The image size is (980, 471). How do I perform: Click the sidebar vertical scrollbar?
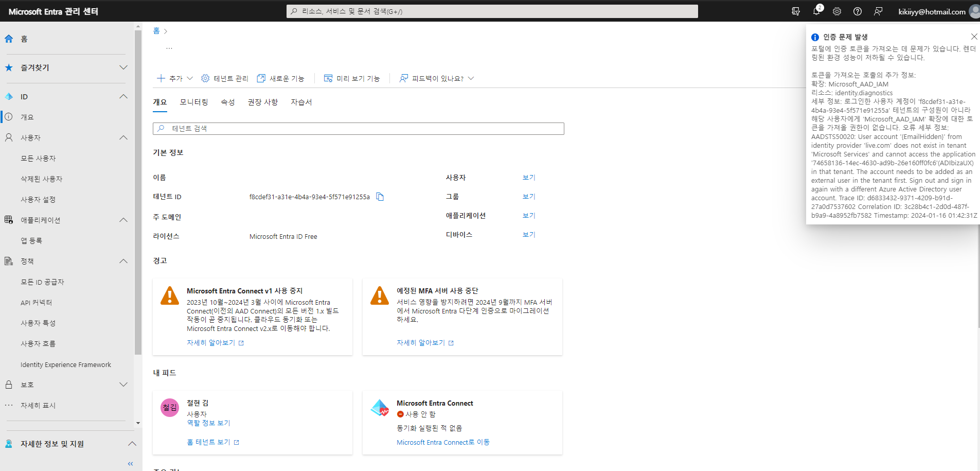[x=138, y=193]
